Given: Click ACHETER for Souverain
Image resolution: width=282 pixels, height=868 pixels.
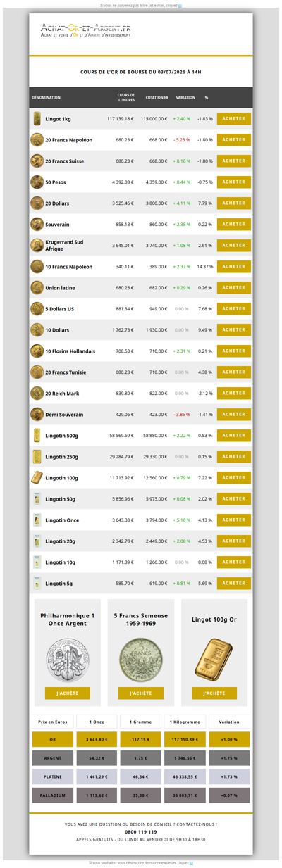Looking at the screenshot, I should 234,225.
